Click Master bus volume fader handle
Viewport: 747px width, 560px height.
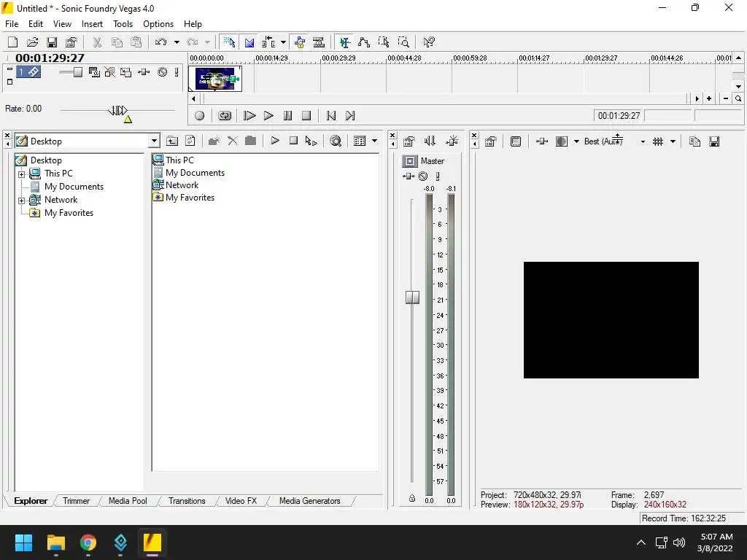coord(412,297)
